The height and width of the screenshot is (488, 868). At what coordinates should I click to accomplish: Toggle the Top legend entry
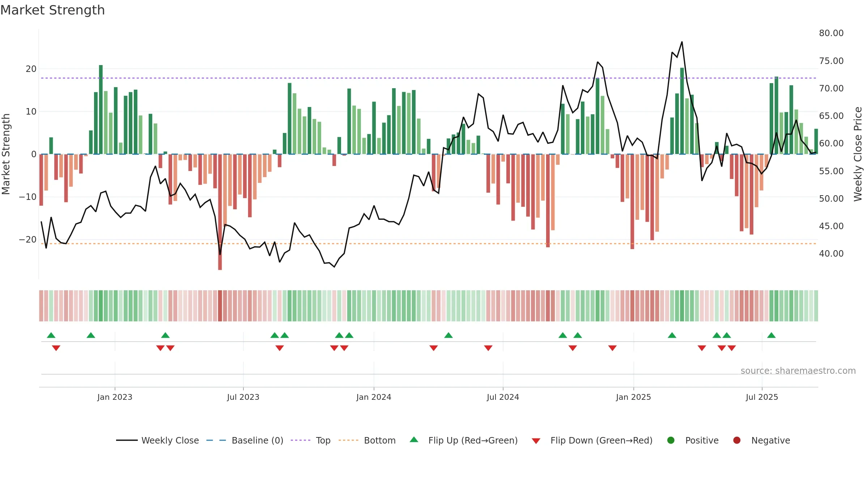[311, 440]
